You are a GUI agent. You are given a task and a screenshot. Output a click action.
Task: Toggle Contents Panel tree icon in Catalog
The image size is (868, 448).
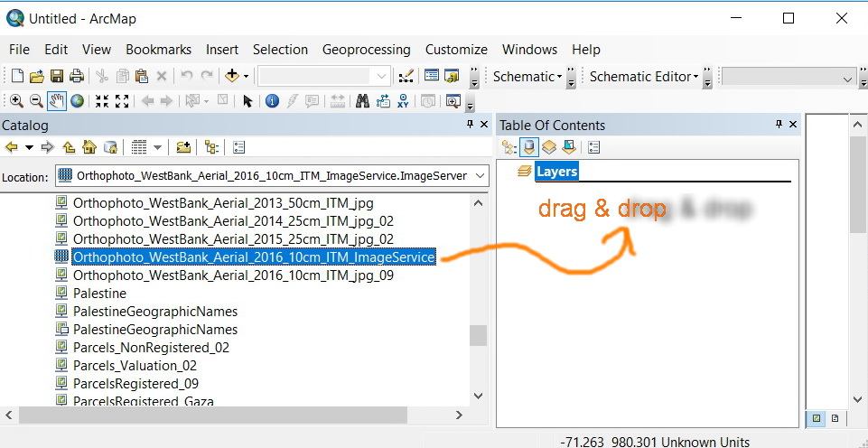click(211, 146)
